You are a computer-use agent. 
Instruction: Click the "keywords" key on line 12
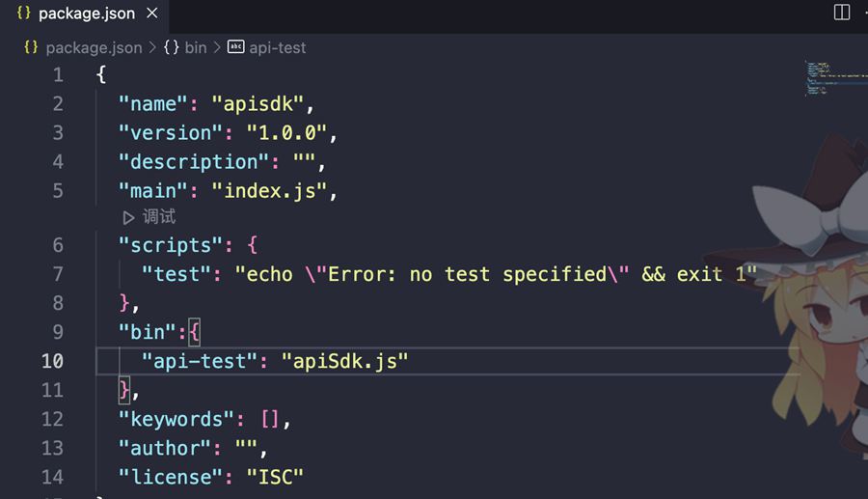point(171,419)
